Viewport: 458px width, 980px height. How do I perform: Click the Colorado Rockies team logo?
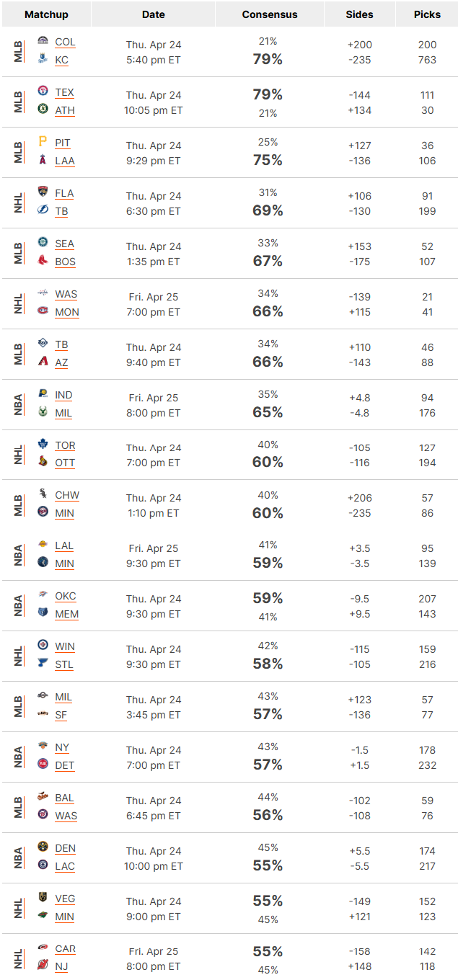tap(43, 41)
